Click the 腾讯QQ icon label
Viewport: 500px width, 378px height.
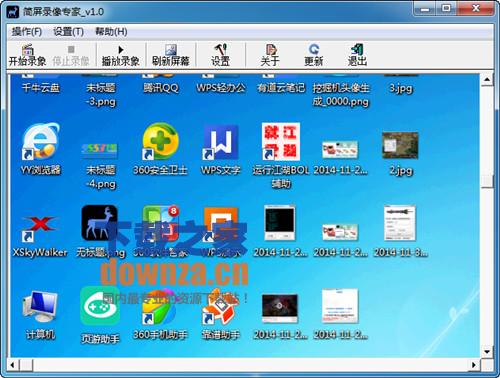161,88
